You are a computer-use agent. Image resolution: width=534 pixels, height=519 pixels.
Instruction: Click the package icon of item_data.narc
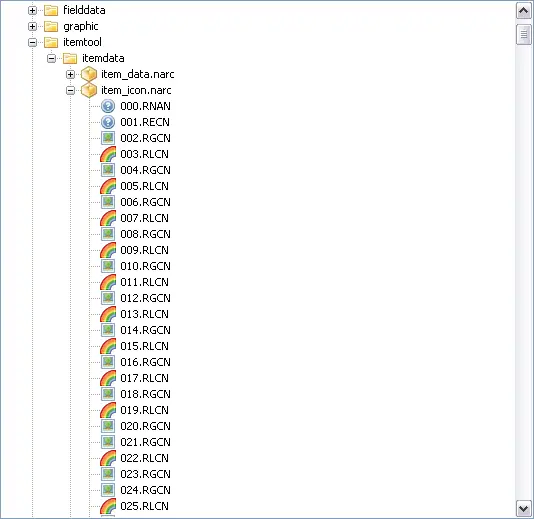pos(89,74)
